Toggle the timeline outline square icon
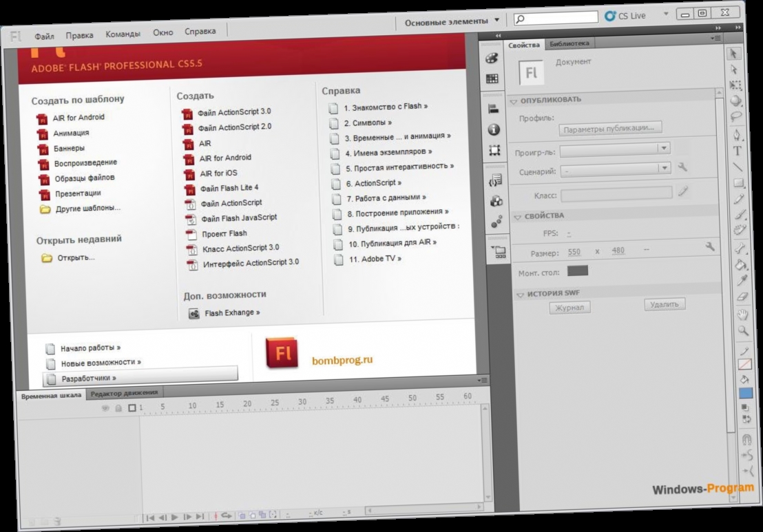 [x=132, y=407]
